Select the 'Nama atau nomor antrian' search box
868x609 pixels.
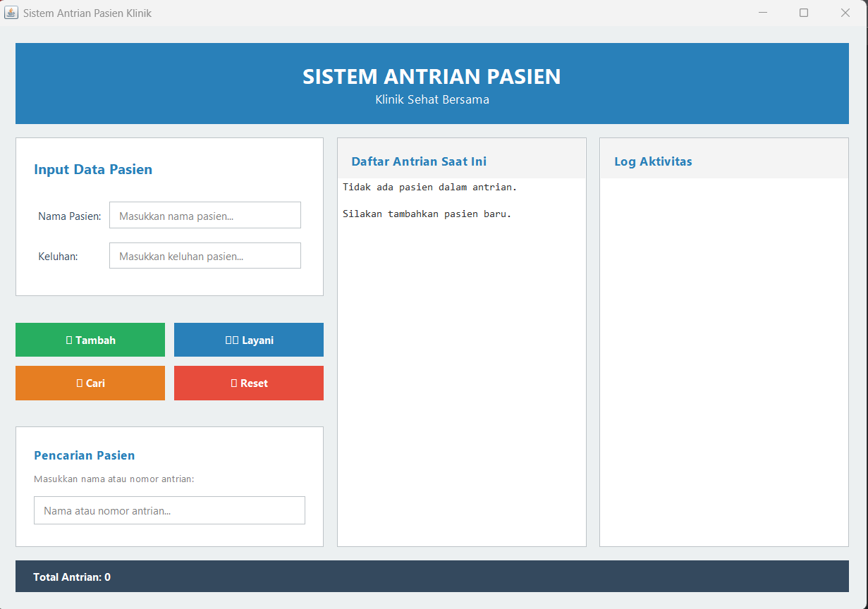(x=169, y=510)
